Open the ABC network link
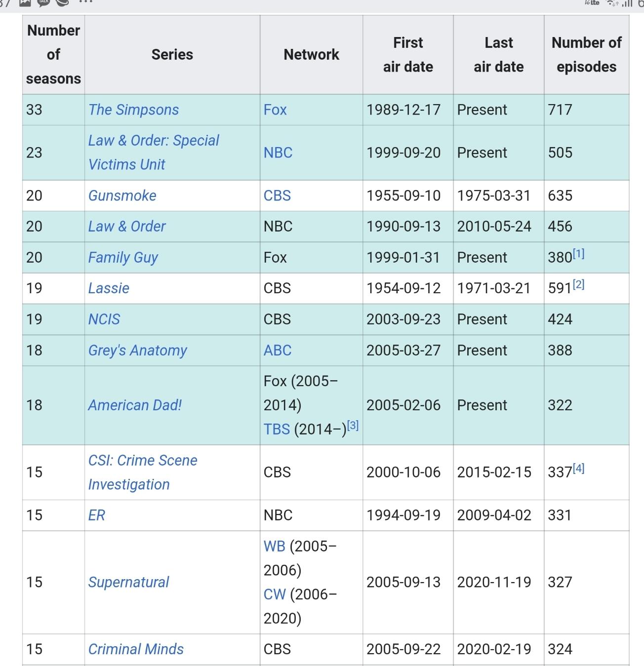This screenshot has height=666, width=644. tap(277, 351)
